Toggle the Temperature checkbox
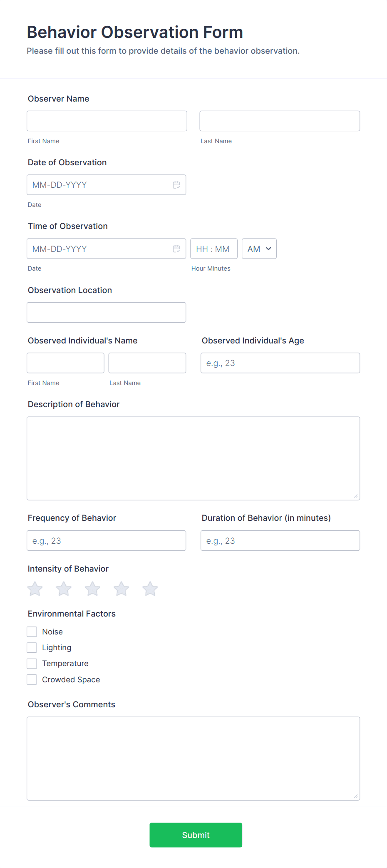Image resolution: width=387 pixels, height=868 pixels. click(x=32, y=663)
